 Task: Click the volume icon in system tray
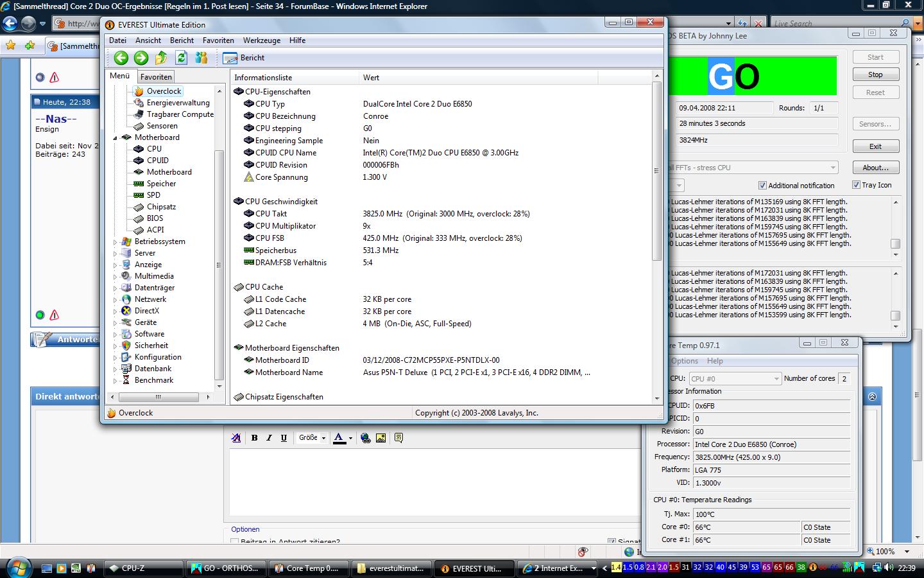tap(889, 568)
